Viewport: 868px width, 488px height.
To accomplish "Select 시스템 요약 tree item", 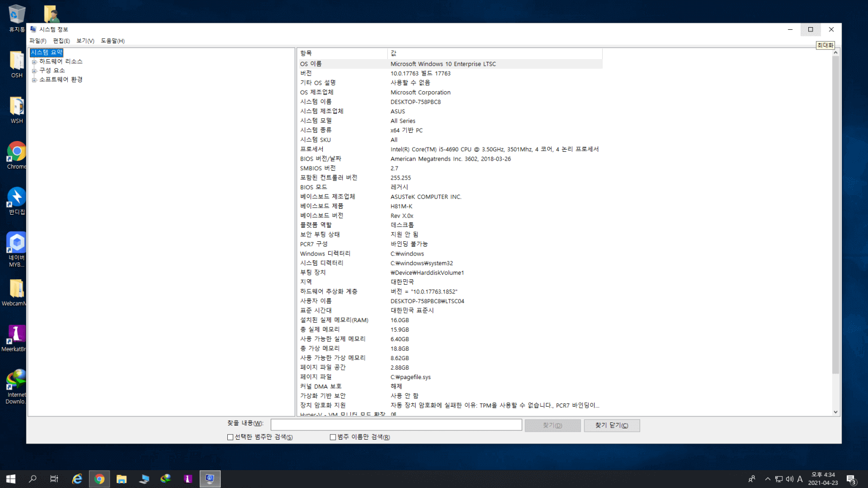I will click(x=47, y=53).
